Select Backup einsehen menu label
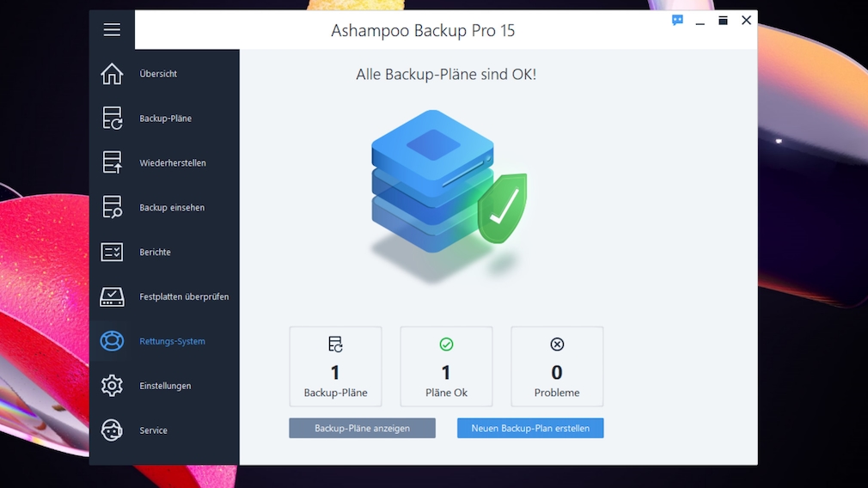 click(x=172, y=207)
